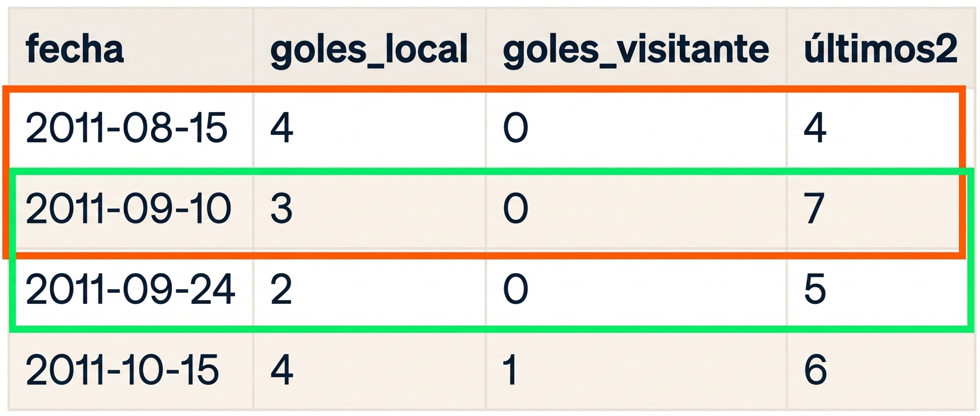Select the date cell 2011-10-15
The width and height of the screenshot is (980, 416).
(x=123, y=370)
